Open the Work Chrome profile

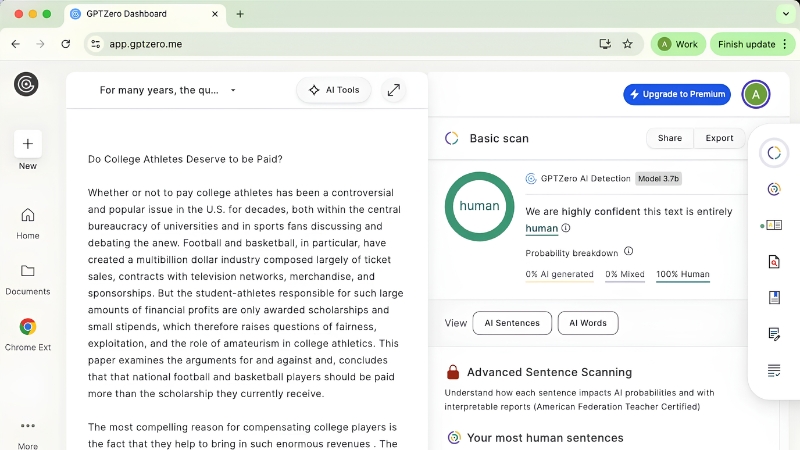(678, 44)
